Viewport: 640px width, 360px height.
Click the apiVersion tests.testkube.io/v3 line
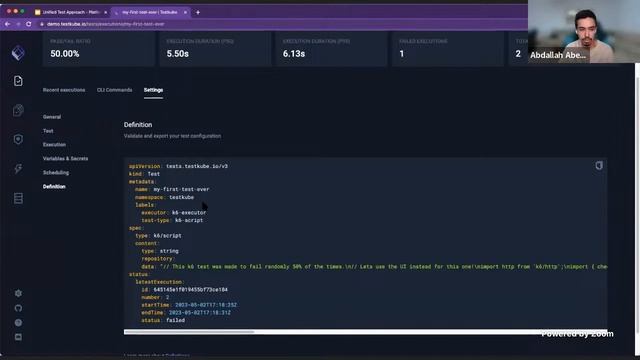(178, 166)
